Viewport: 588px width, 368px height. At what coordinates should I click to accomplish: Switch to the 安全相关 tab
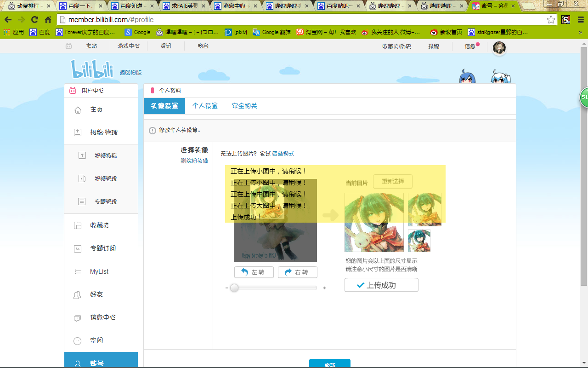[x=243, y=105]
